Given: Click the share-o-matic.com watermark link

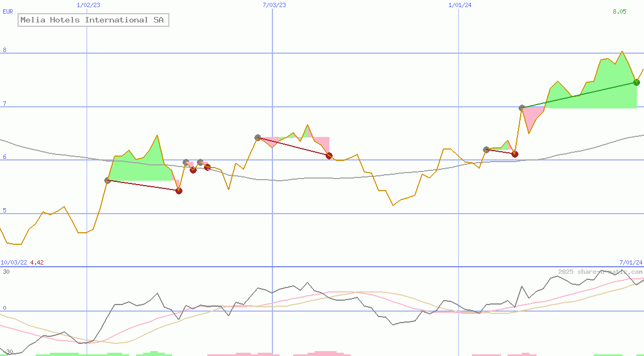Looking at the screenshot, I should pyautogui.click(x=600, y=272).
